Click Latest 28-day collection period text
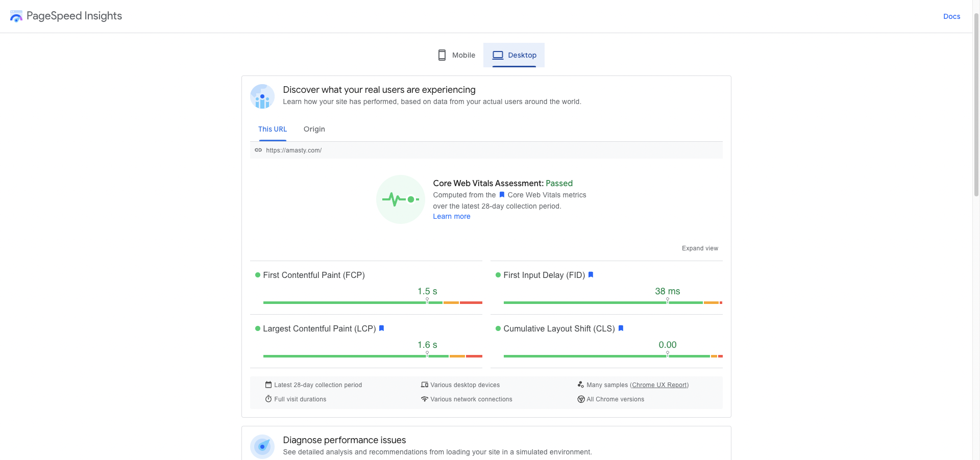980x460 pixels. pyautogui.click(x=318, y=385)
